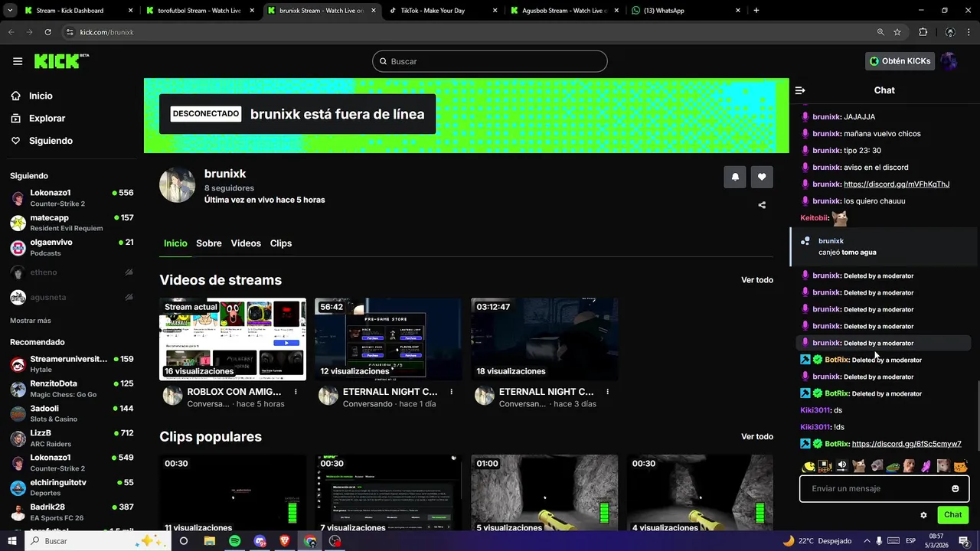Select the pop cat emote
980x551 pixels.
859,466
